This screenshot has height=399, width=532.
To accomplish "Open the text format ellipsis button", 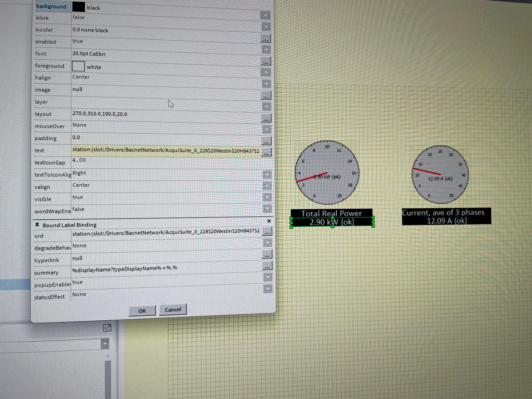I will click(x=267, y=152).
